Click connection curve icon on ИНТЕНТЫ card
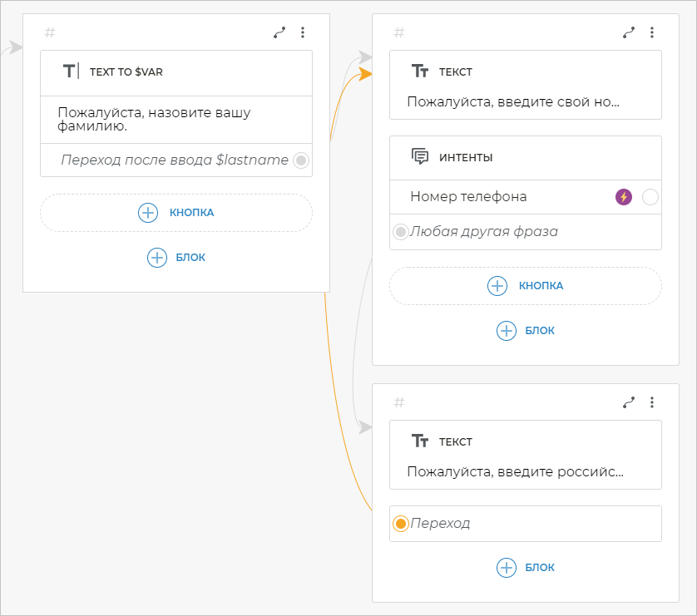The width and height of the screenshot is (697, 616). point(629,32)
